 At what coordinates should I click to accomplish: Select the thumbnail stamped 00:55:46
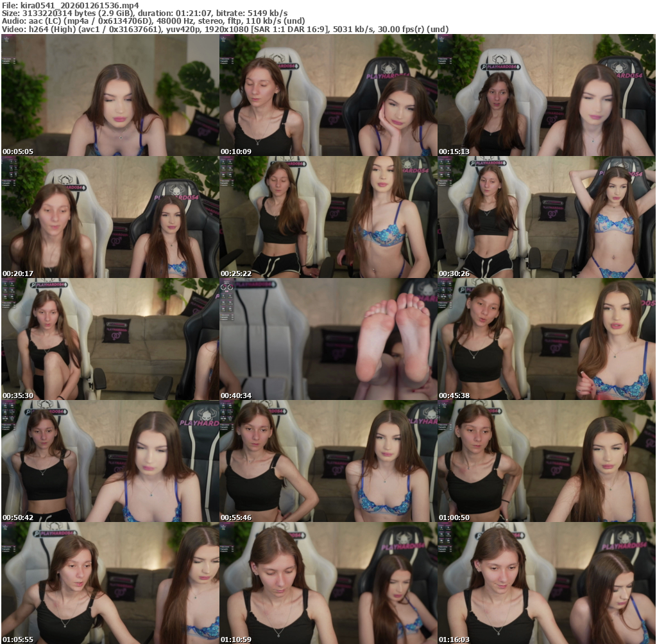click(x=328, y=461)
